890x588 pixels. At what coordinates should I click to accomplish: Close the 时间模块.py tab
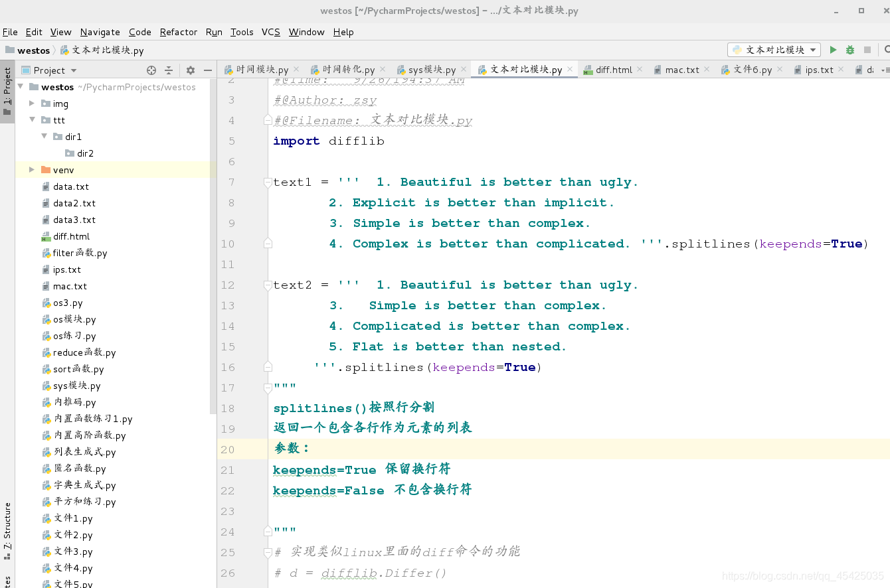click(296, 69)
